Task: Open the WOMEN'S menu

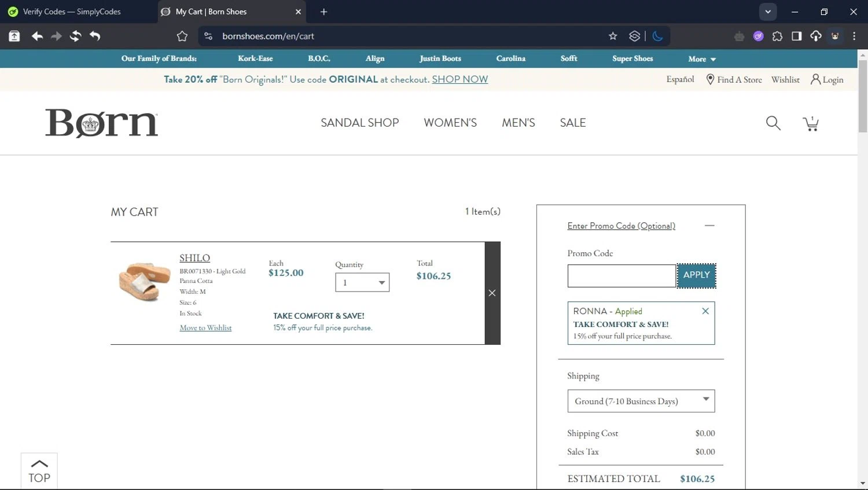Action: pos(450,123)
